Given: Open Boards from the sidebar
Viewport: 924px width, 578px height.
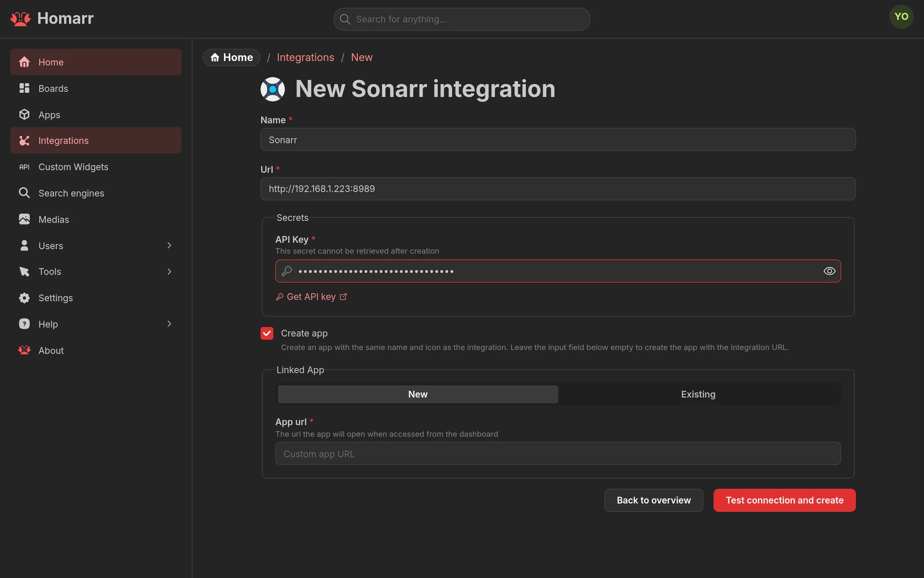Looking at the screenshot, I should [x=96, y=88].
